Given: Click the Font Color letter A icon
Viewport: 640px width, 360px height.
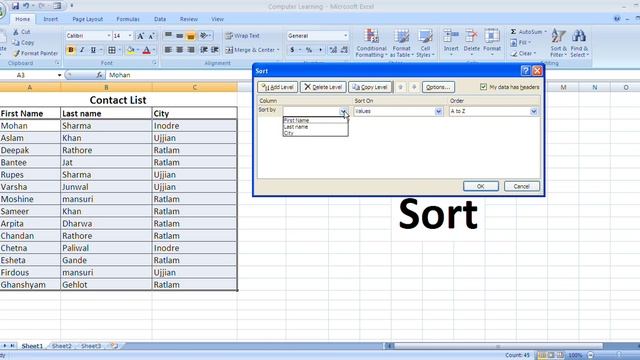Looking at the screenshot, I should coord(147,50).
